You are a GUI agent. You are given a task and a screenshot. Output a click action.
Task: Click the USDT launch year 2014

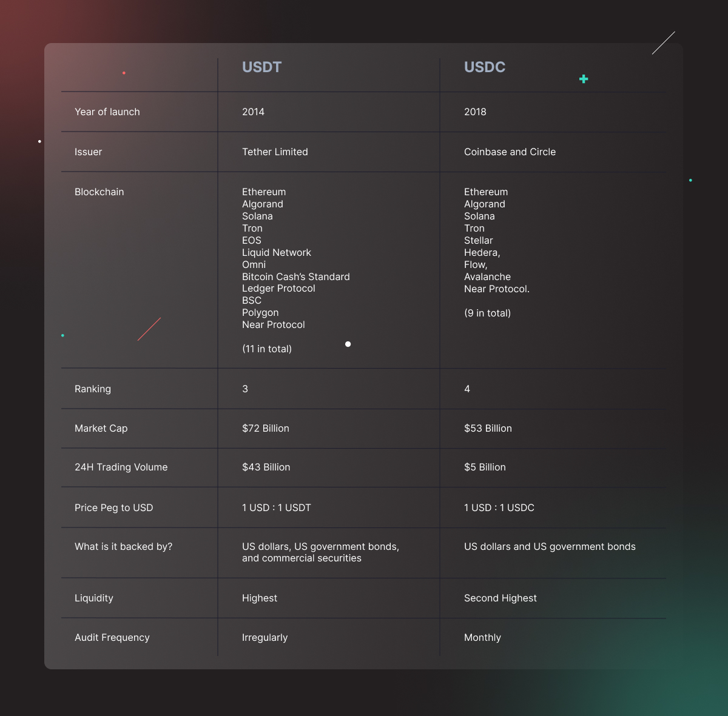coord(253,112)
